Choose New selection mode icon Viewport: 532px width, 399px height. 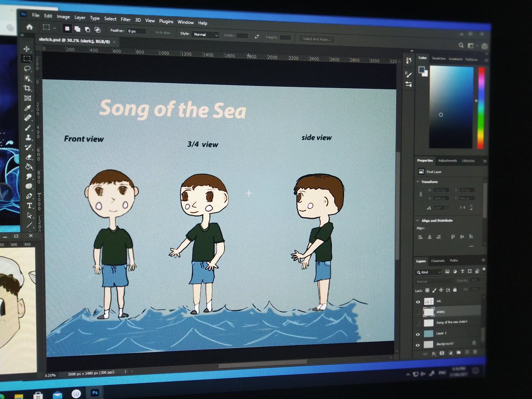(x=67, y=28)
